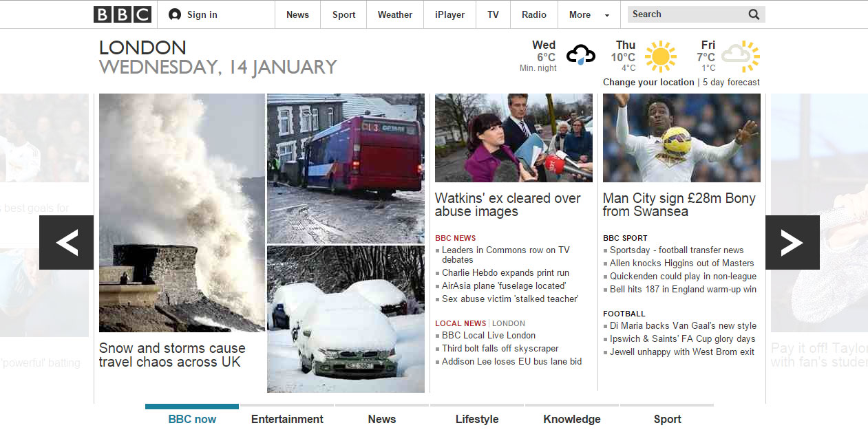Open the iPlayer nav item
This screenshot has width=868, height=443.
coord(449,14)
